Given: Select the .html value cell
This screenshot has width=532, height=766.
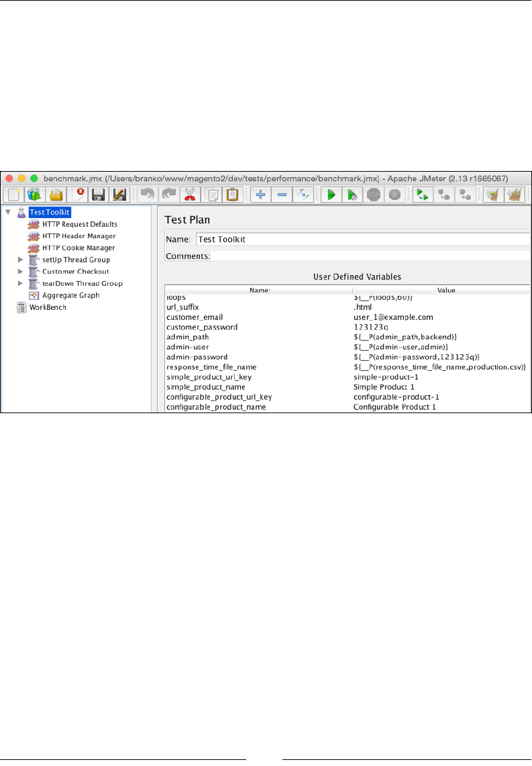Looking at the screenshot, I should 362,307.
